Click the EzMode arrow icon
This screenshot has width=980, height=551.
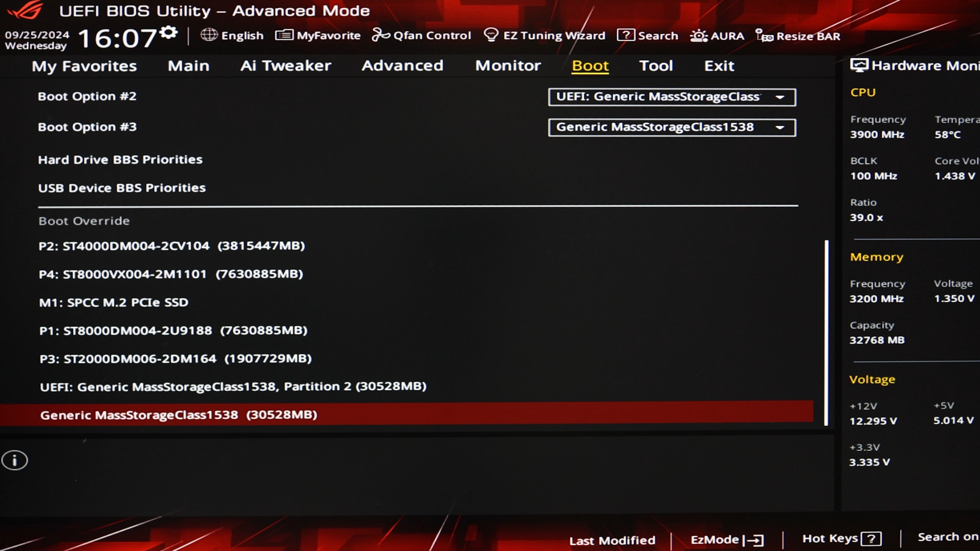click(753, 540)
